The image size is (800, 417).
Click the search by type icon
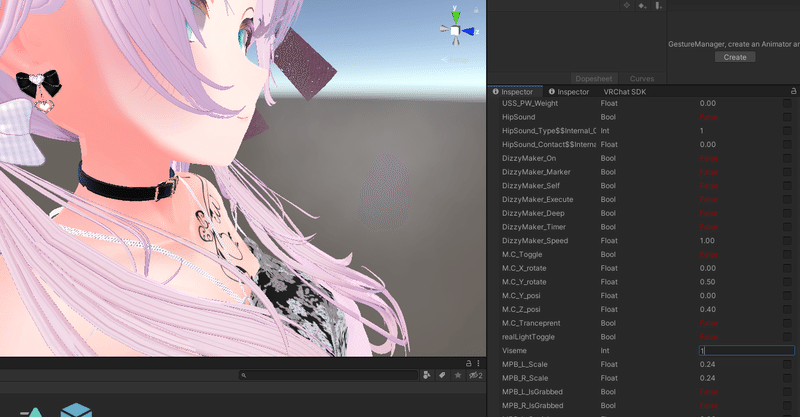click(x=427, y=375)
